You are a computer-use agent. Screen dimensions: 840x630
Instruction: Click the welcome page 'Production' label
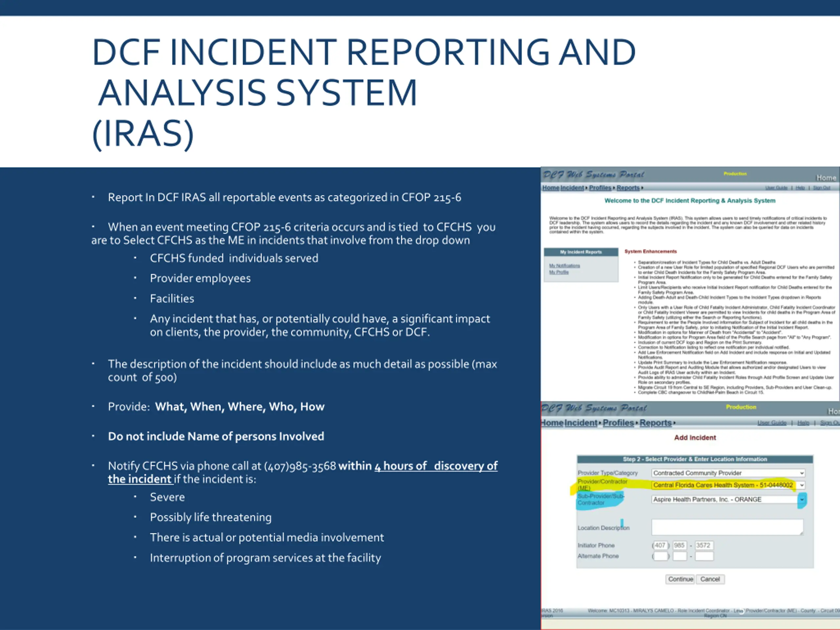(735, 174)
